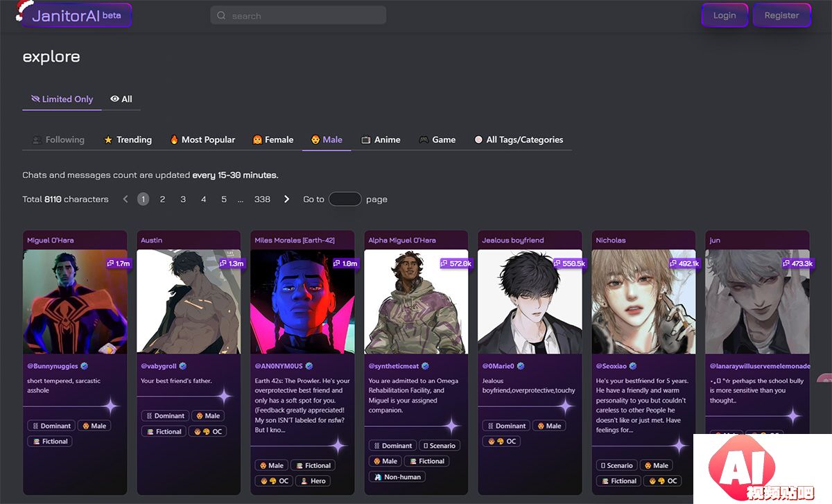This screenshot has height=504, width=832.
Task: Click Scenario tag on Alpha Miguel card
Action: 438,445
